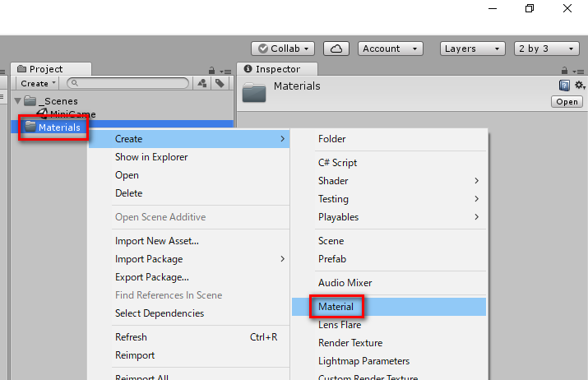
Task: Select Export Package...
Action: (189, 277)
